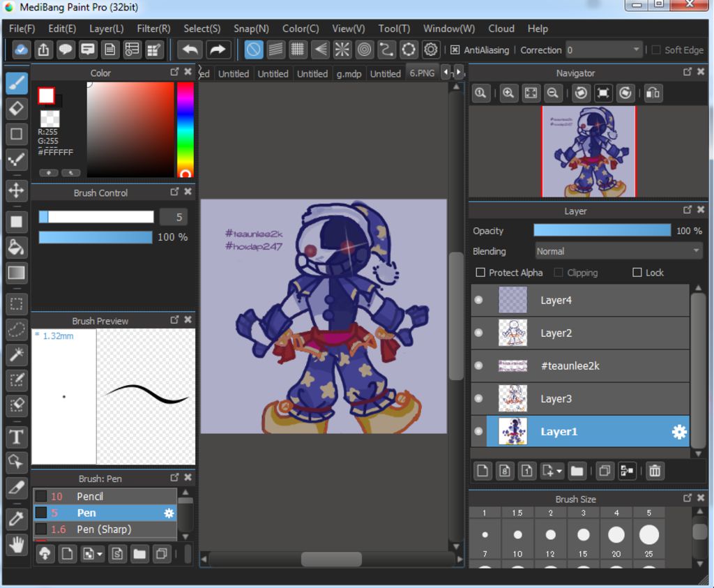Check the layer Lock box

tap(637, 272)
